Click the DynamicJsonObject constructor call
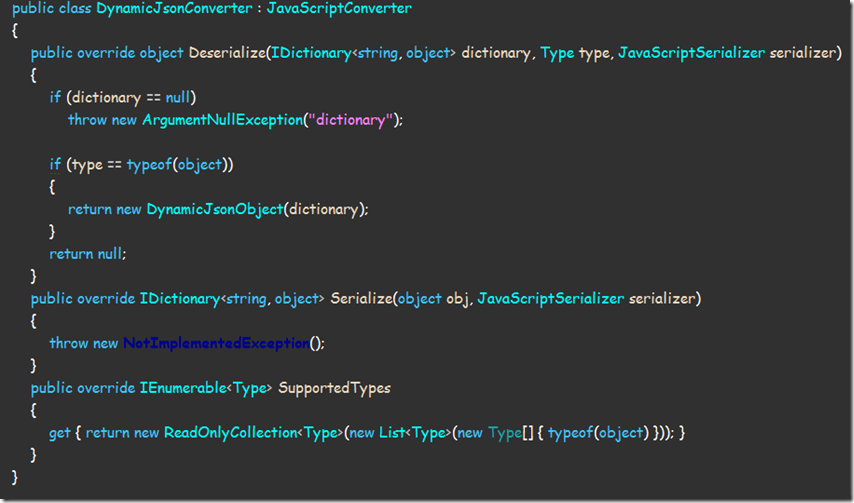This screenshot has height=503, width=854. pos(215,209)
